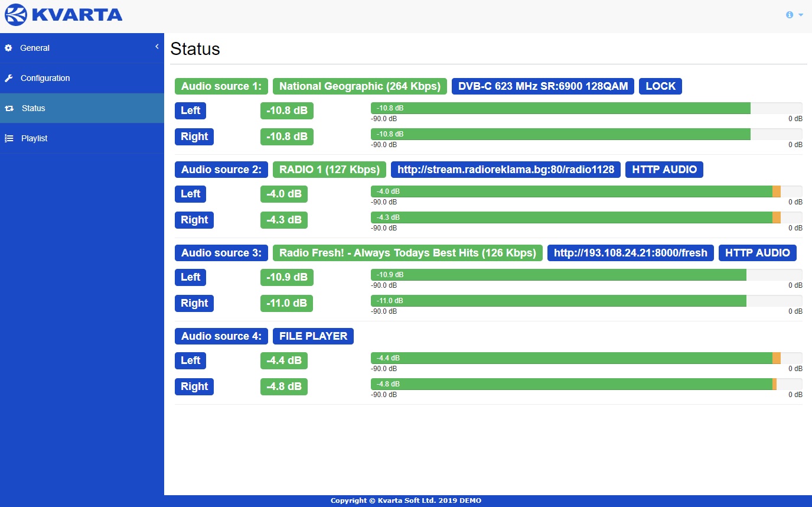Click the Status retweet-arrows icon
This screenshot has height=507, width=812.
coord(9,108)
